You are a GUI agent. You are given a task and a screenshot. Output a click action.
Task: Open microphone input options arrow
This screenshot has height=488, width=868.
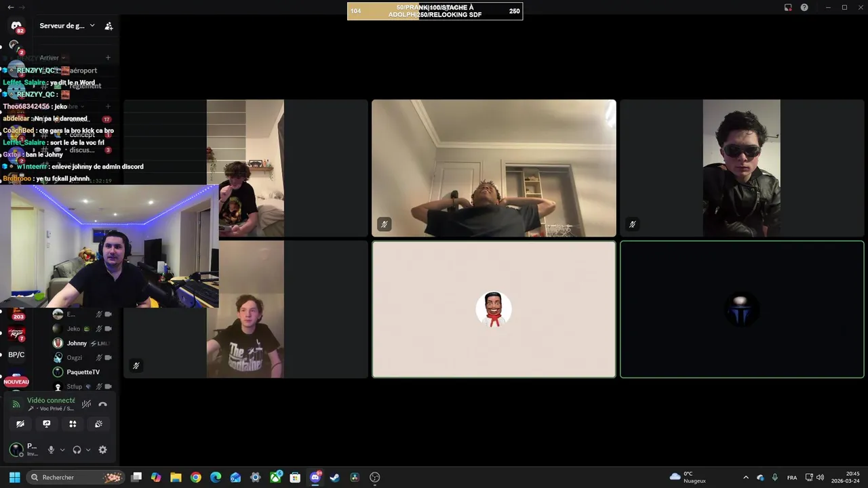tap(62, 449)
